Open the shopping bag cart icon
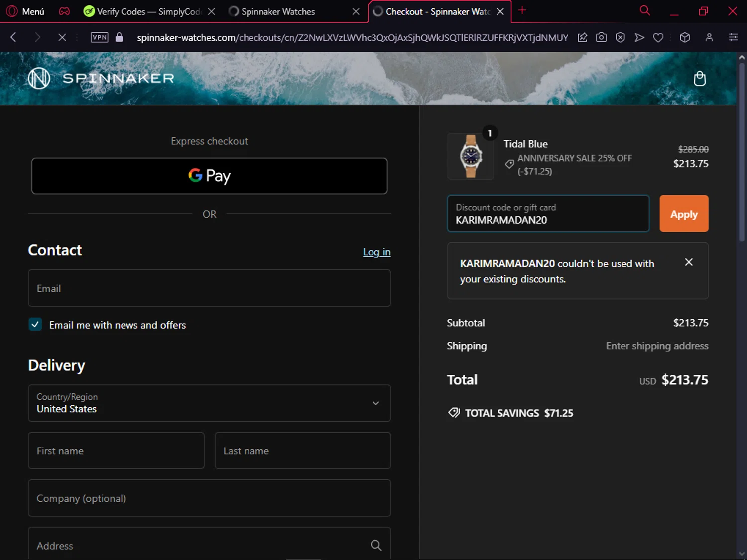 [x=700, y=78]
